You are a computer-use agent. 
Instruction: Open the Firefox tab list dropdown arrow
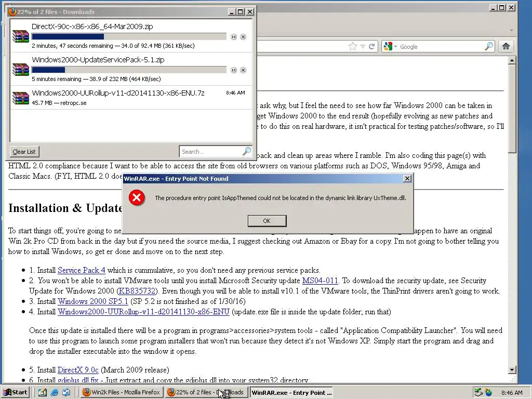511,31
